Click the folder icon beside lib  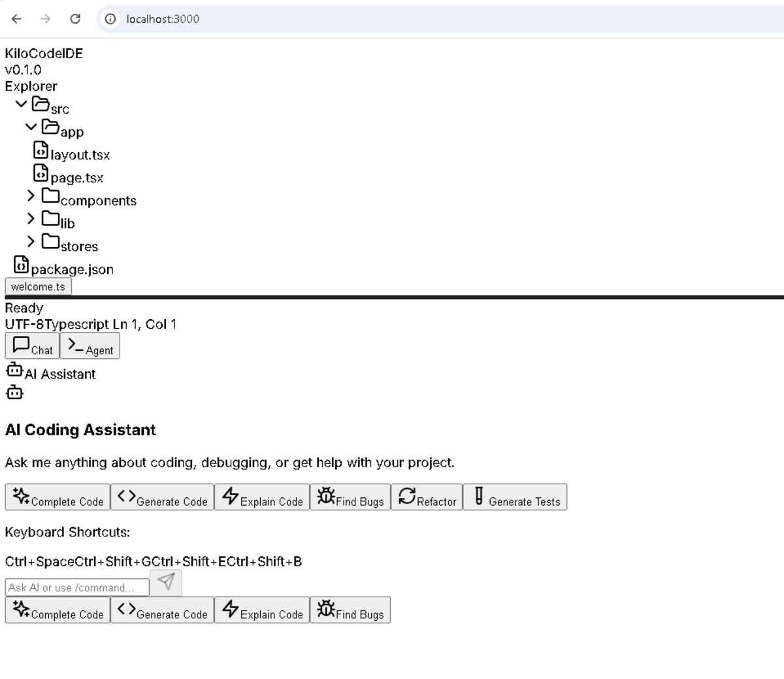pyautogui.click(x=50, y=218)
